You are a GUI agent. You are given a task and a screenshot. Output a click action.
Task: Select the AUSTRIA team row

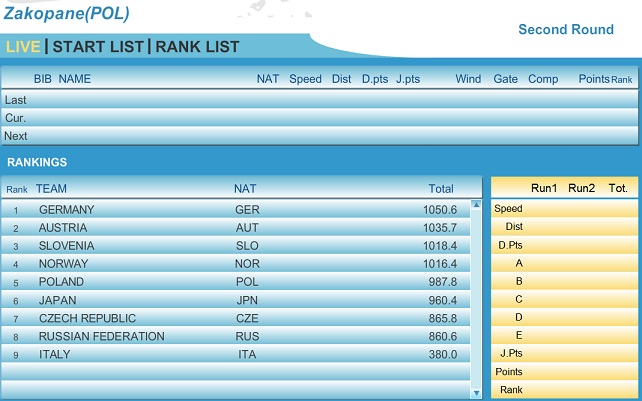(235, 227)
